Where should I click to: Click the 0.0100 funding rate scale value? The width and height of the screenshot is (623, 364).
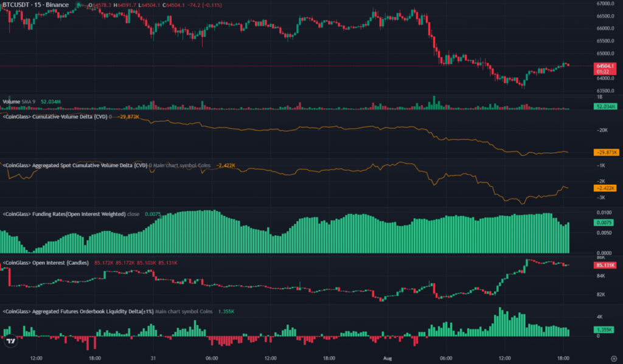click(604, 213)
